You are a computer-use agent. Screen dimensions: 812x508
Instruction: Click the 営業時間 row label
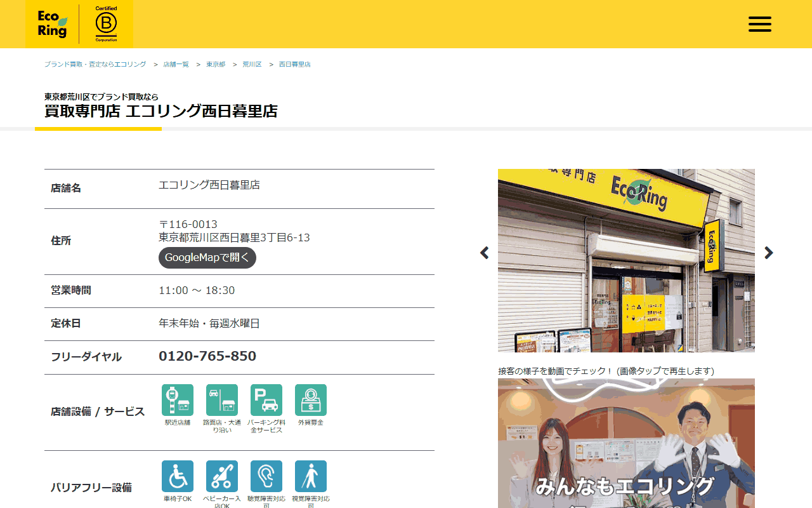(x=71, y=290)
